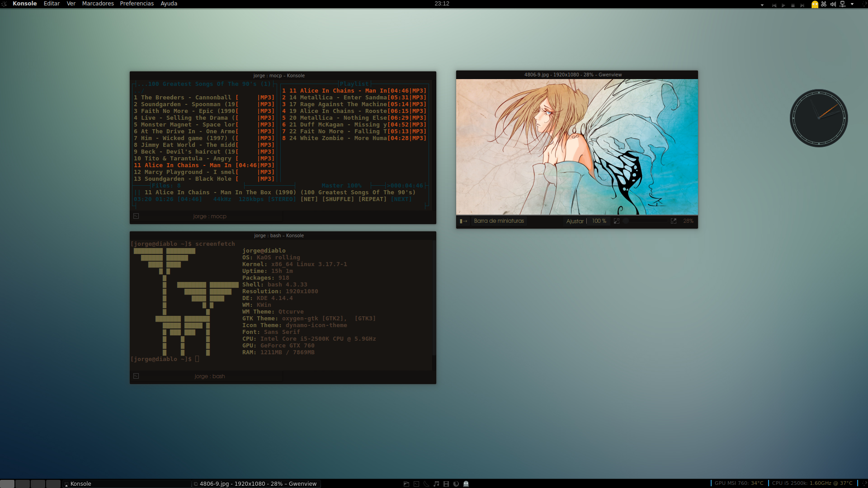
Task: Click the zoom-in icon right of slider
Action: 674,221
